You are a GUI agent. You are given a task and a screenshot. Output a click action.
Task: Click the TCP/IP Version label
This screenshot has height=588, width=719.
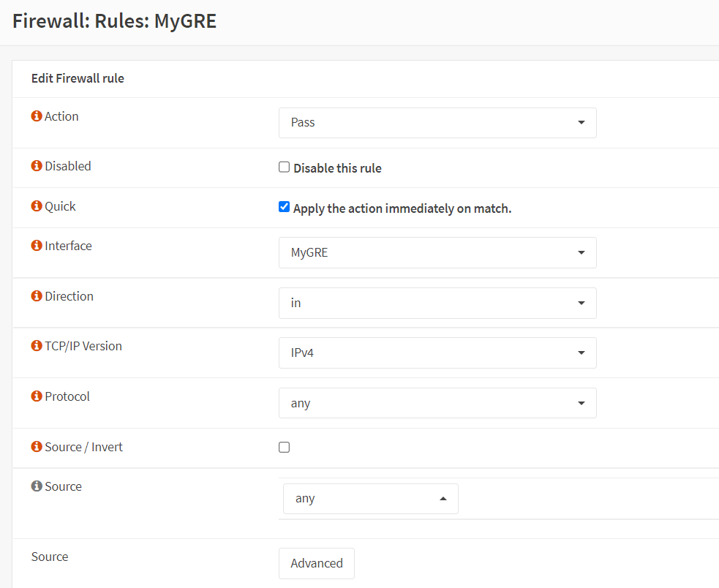83,346
